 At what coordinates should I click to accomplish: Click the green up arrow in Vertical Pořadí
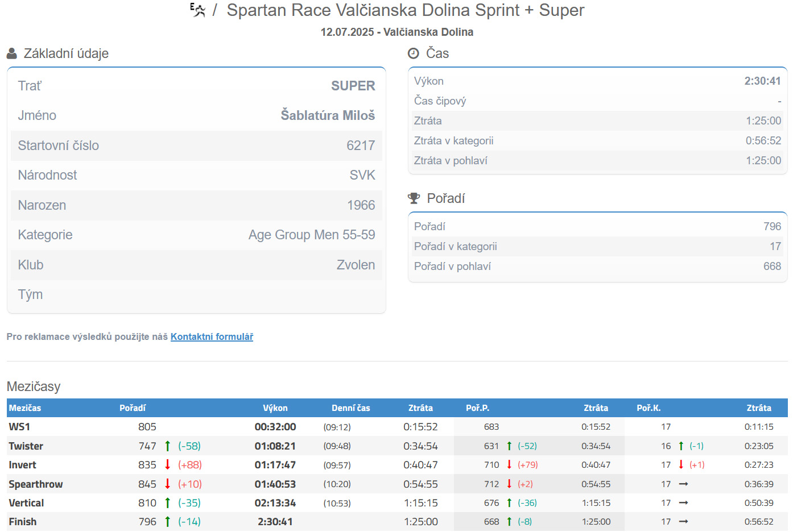(168, 503)
